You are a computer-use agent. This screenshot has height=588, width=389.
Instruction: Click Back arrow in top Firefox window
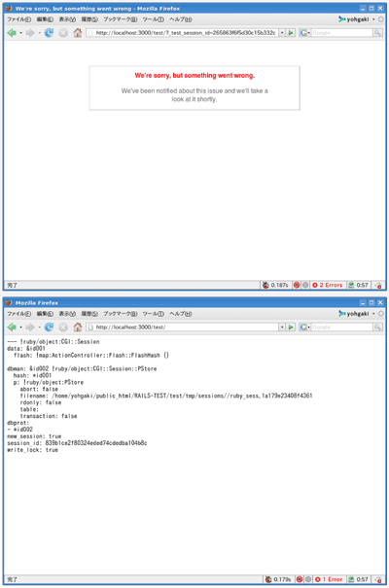pos(12,33)
